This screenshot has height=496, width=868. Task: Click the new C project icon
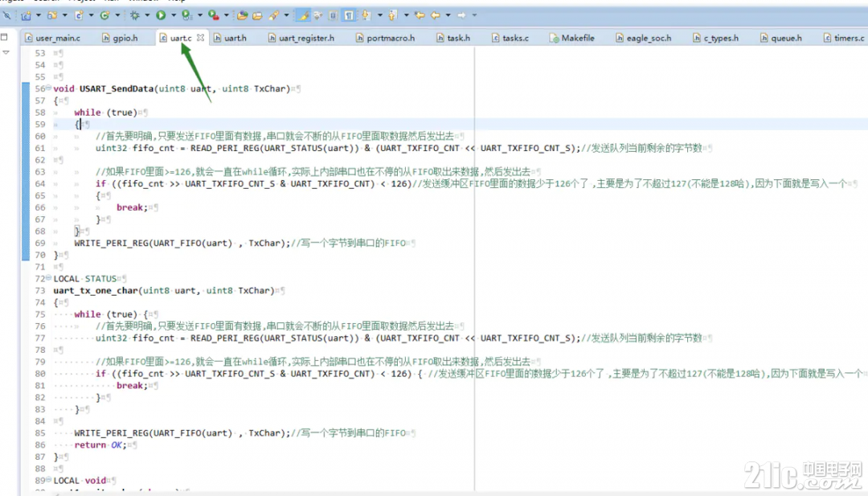tap(26, 15)
